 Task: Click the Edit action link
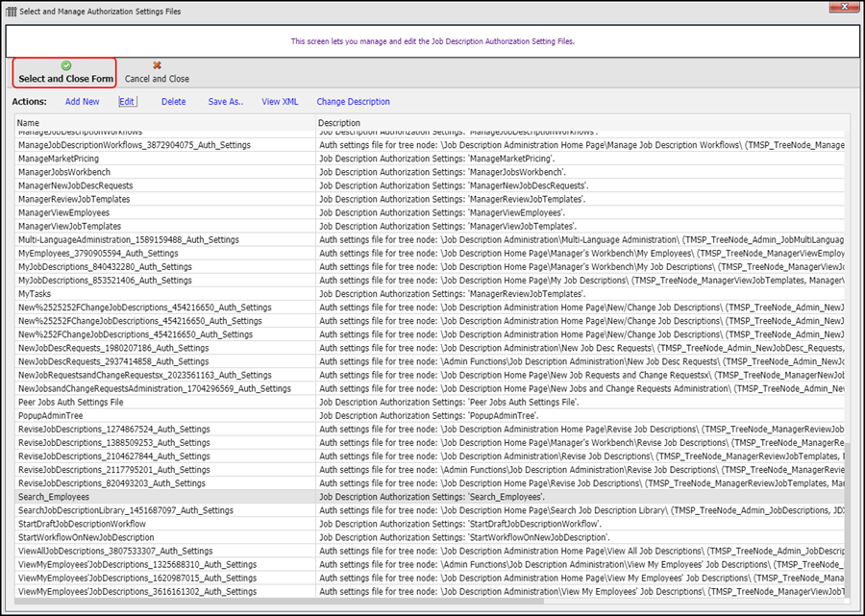coord(127,102)
